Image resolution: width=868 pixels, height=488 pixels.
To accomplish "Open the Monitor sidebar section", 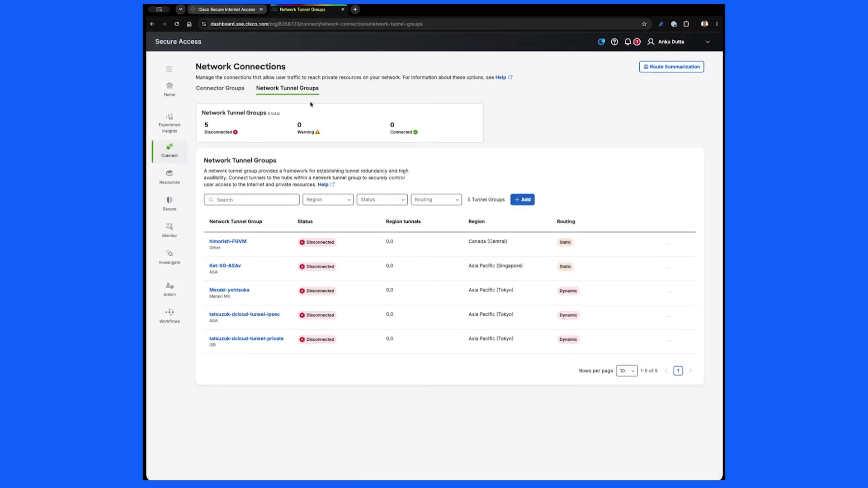I will [170, 230].
